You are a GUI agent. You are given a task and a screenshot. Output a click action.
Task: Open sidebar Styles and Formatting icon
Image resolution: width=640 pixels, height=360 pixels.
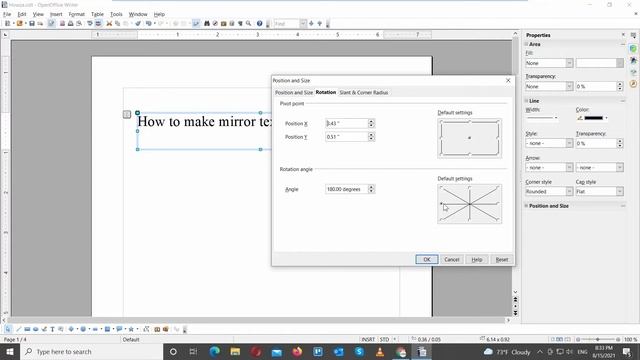633,60
